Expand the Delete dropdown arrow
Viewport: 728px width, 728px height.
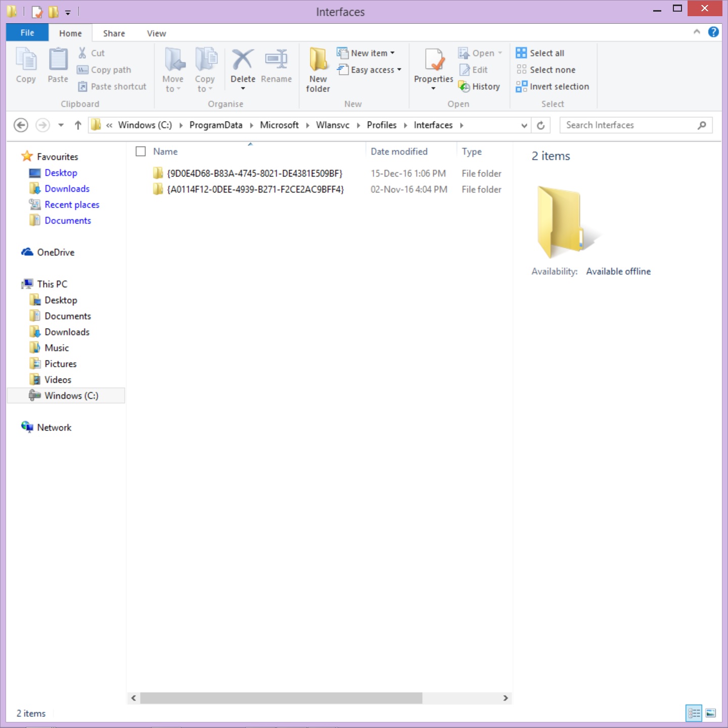[243, 89]
